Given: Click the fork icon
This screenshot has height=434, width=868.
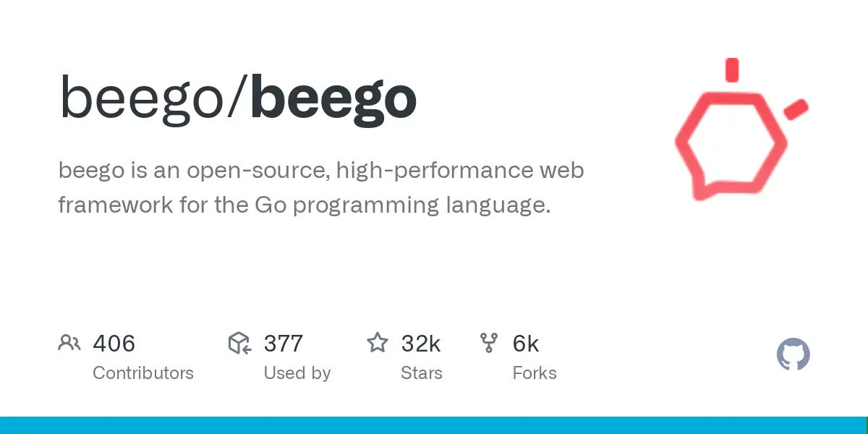Looking at the screenshot, I should tap(489, 343).
